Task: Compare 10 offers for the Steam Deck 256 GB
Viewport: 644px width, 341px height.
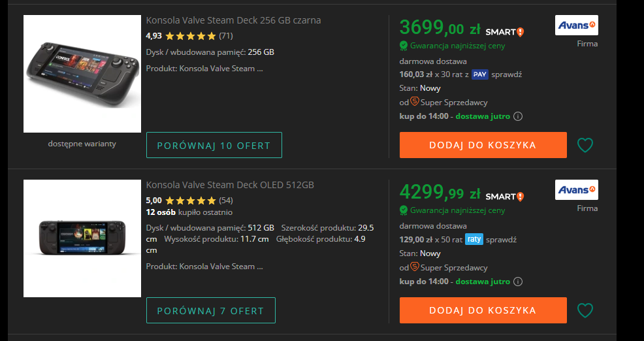Action: 214,145
